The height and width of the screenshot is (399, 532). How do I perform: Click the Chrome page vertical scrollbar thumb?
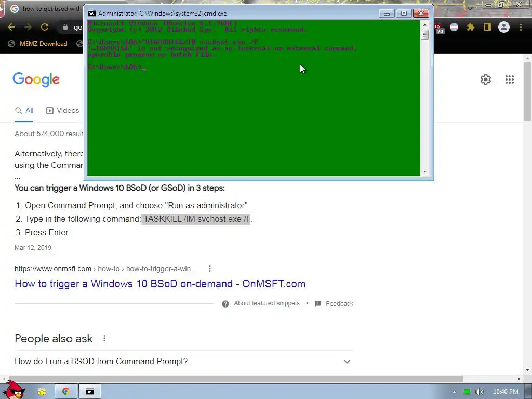(527, 91)
